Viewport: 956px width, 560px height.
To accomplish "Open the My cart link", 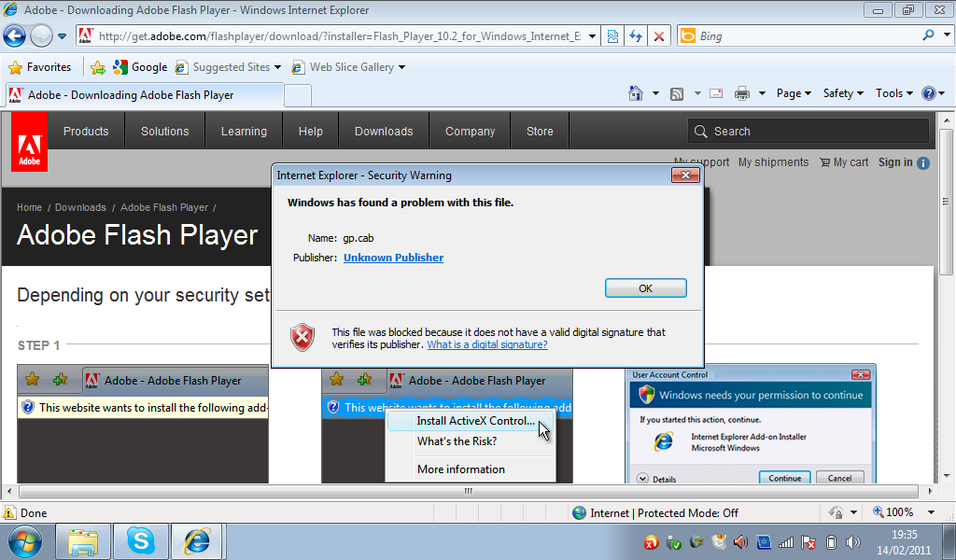I will [x=844, y=162].
